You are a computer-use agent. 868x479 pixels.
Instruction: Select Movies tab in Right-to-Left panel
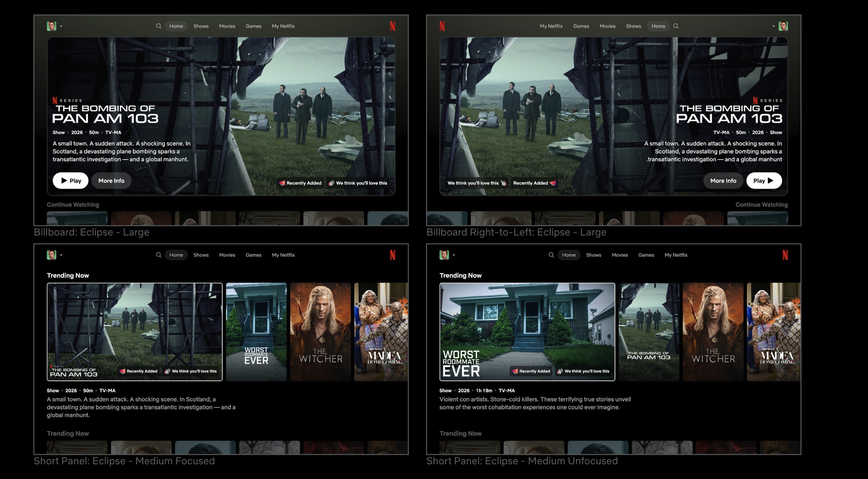point(608,26)
